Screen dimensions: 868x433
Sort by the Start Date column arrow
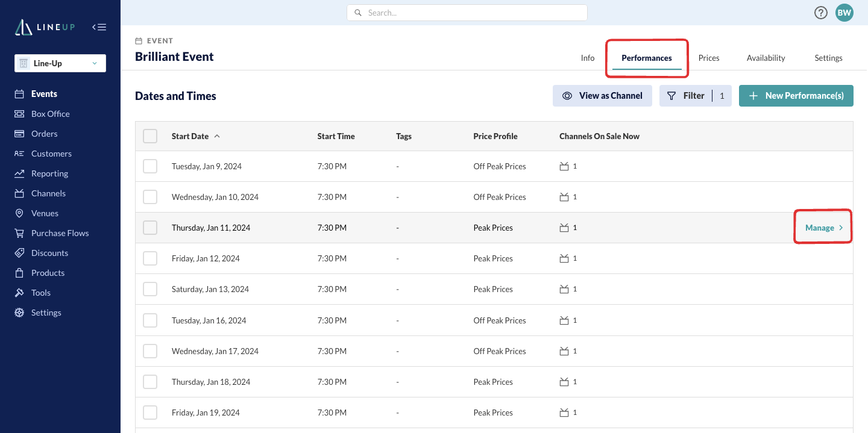(x=217, y=136)
